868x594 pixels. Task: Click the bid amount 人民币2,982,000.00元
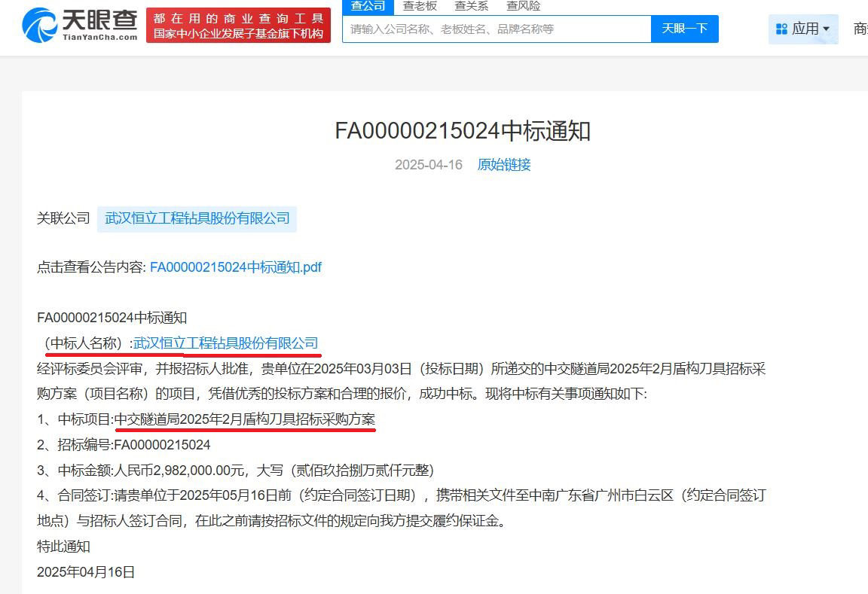click(x=179, y=470)
